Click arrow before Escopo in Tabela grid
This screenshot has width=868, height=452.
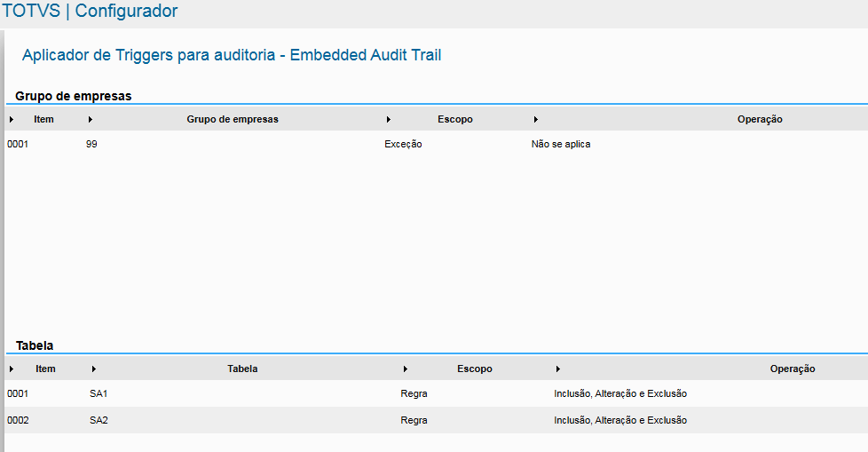pyautogui.click(x=405, y=369)
